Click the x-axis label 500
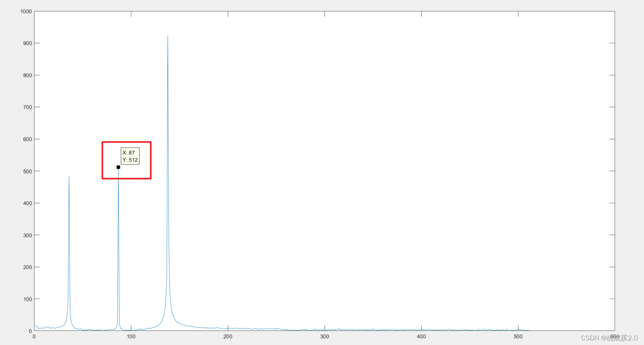Viewport: 644px width, 345px height. 518,336
